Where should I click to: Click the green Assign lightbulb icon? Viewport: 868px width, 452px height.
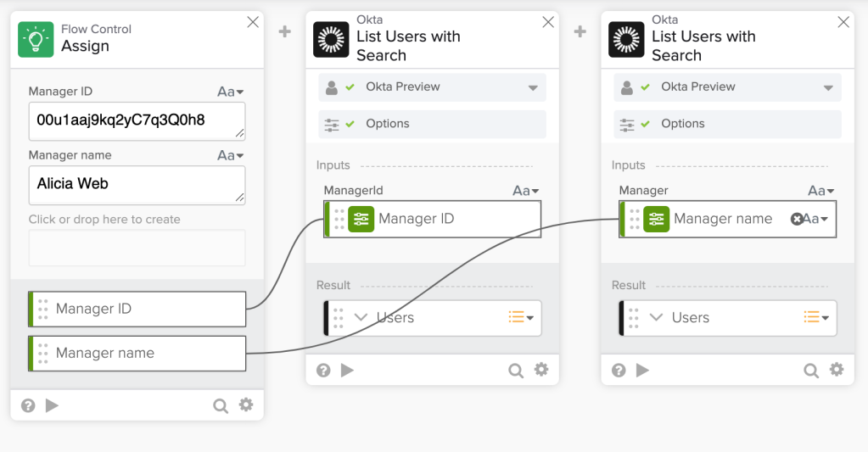pos(36,39)
